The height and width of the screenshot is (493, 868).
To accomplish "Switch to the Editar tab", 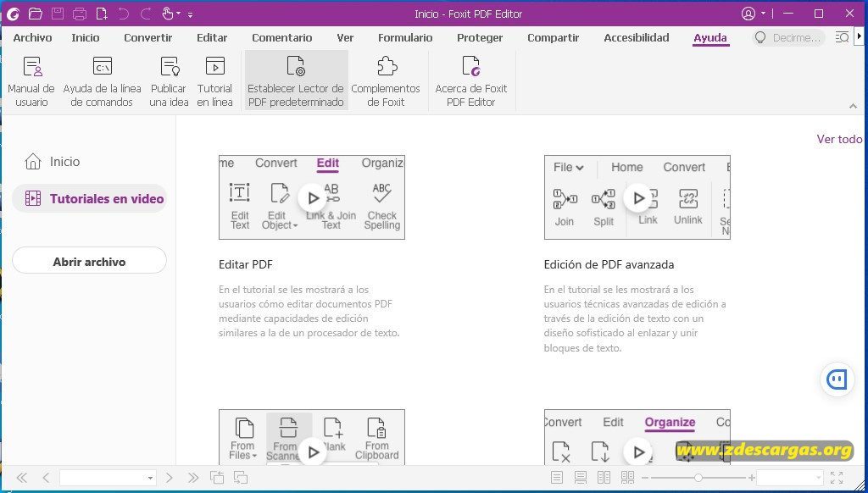I will (212, 37).
